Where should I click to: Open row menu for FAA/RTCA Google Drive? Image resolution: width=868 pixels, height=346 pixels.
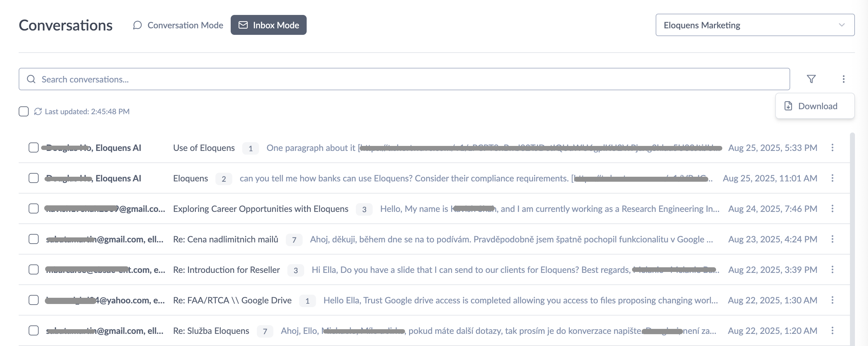(832, 300)
